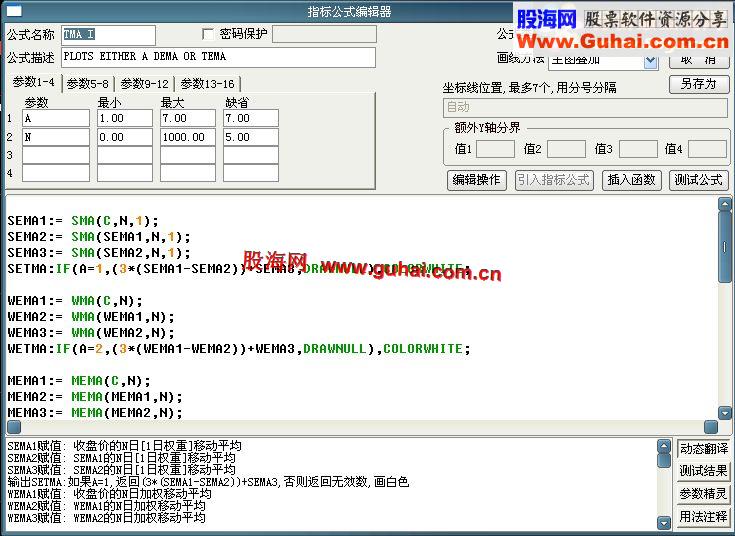The image size is (735, 536).
Task: Click the 另存为 button
Action: [x=698, y=84]
